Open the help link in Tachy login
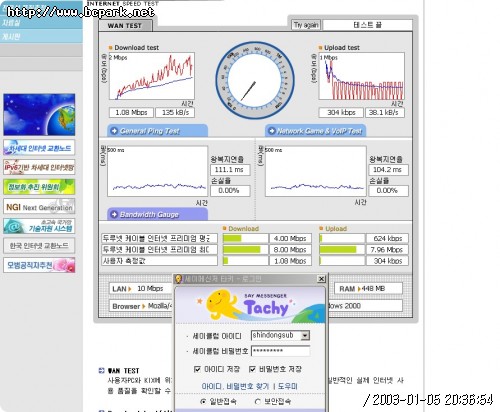Viewport: 500px width, 412px height. [287, 386]
